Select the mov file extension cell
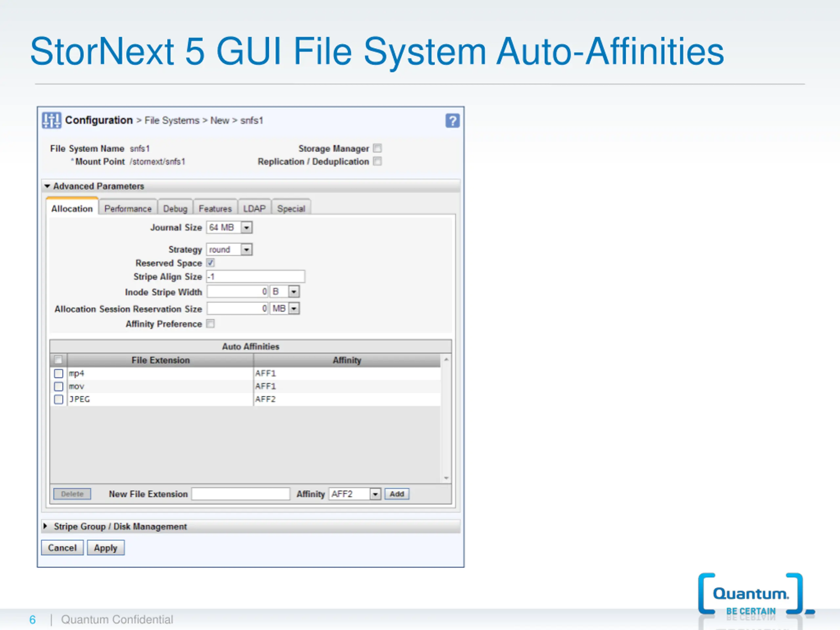Screen dimensions: 840x630 [160, 386]
